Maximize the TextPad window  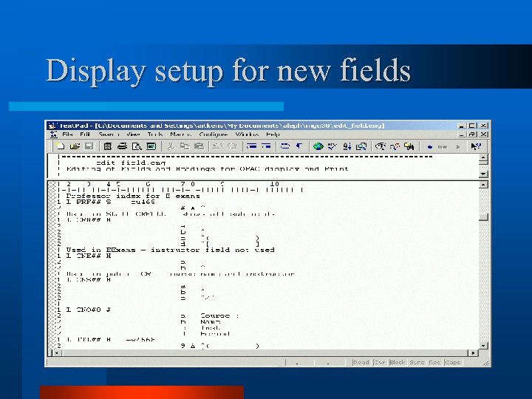(473, 126)
